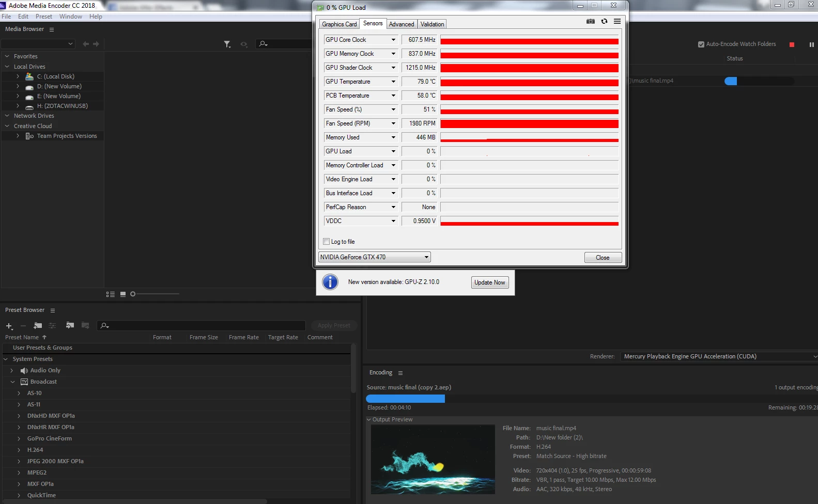This screenshot has height=504, width=818.
Task: Collapse System Presets group
Action: click(6, 359)
